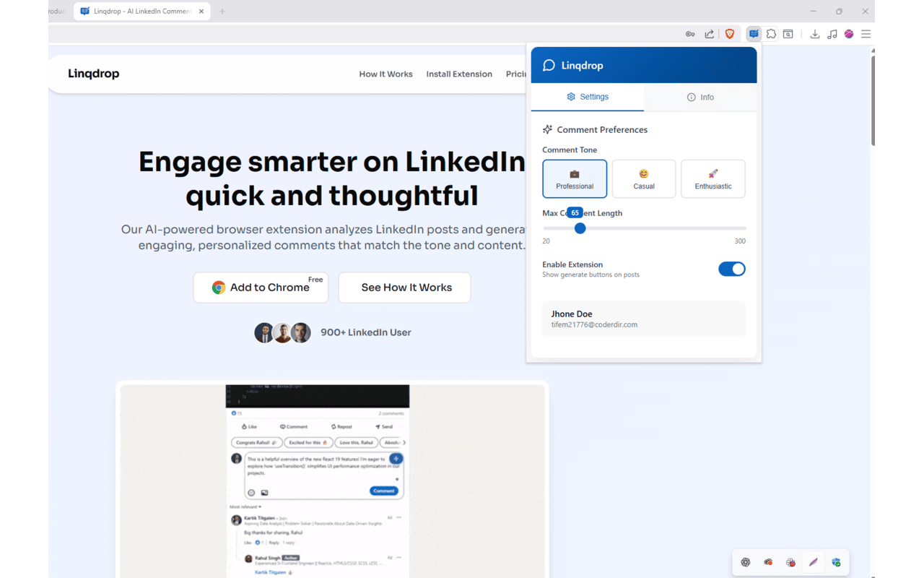Click the feather quill icon in floating dock
924x578 pixels.
(814, 562)
